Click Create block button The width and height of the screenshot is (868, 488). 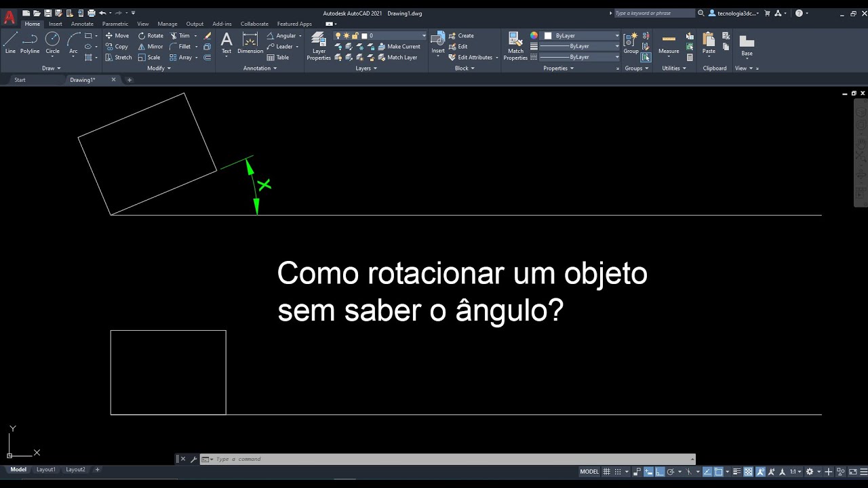461,36
